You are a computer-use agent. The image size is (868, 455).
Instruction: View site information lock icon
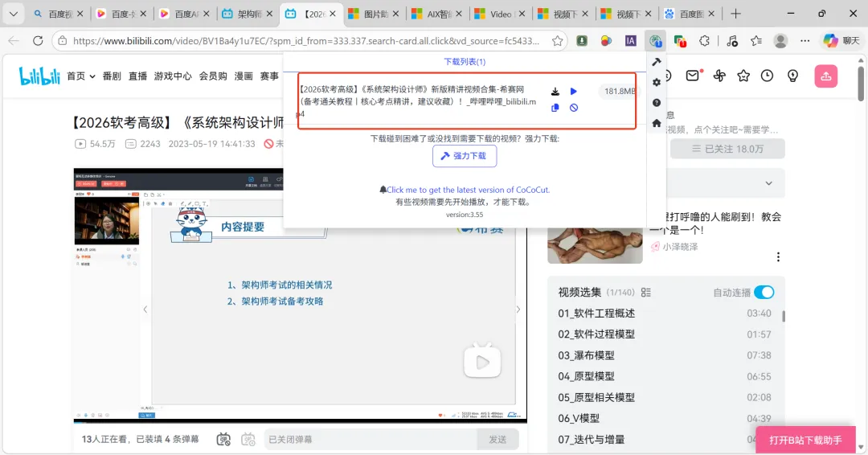63,40
